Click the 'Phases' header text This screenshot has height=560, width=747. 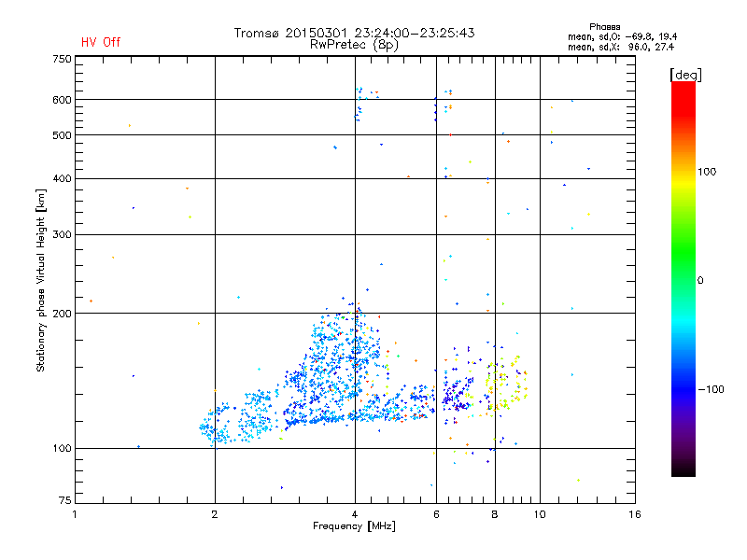coord(604,27)
